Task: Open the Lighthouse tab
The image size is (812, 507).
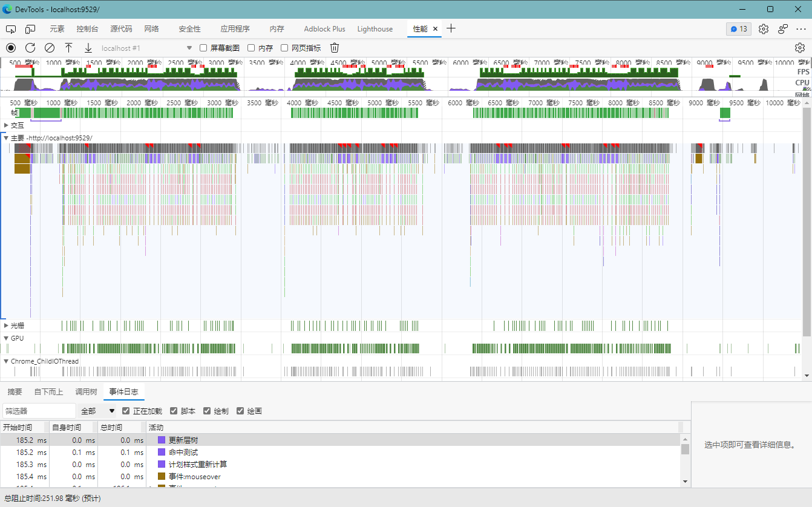Action: click(375, 29)
